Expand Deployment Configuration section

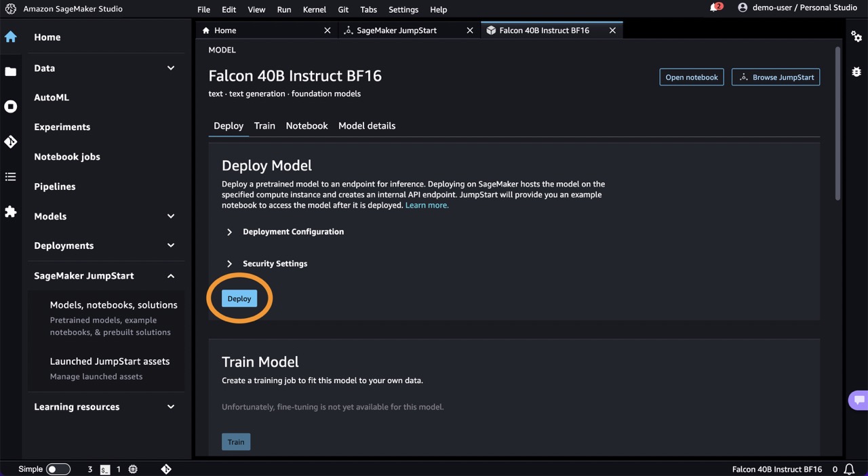(229, 232)
